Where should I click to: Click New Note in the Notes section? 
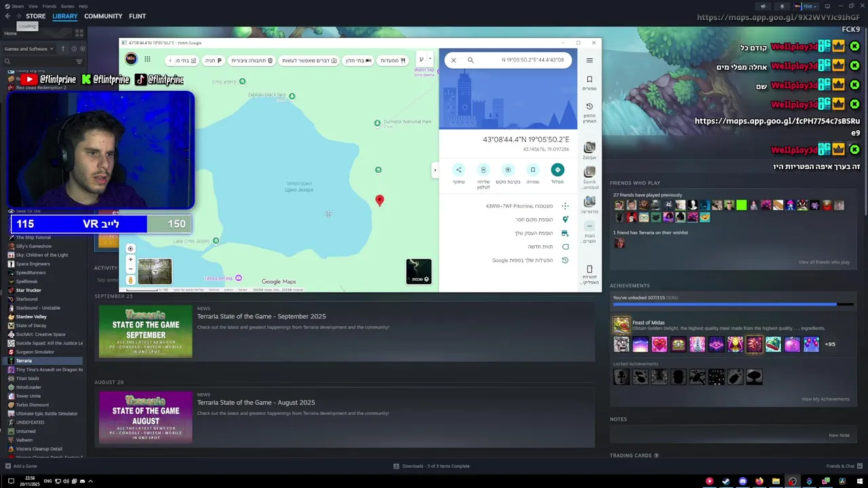(839, 435)
